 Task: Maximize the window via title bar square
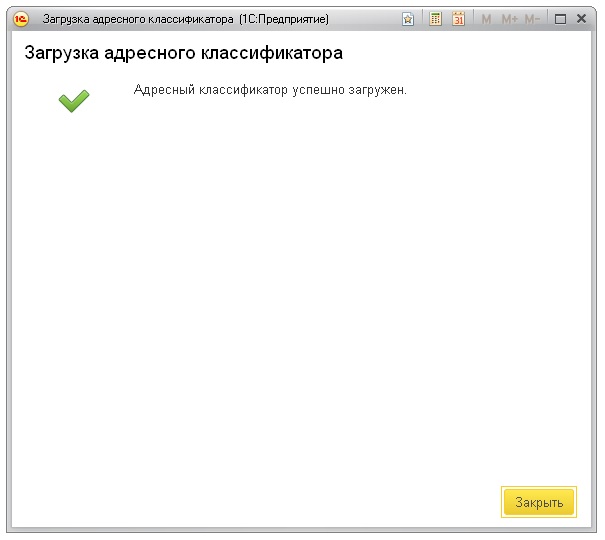[x=560, y=19]
